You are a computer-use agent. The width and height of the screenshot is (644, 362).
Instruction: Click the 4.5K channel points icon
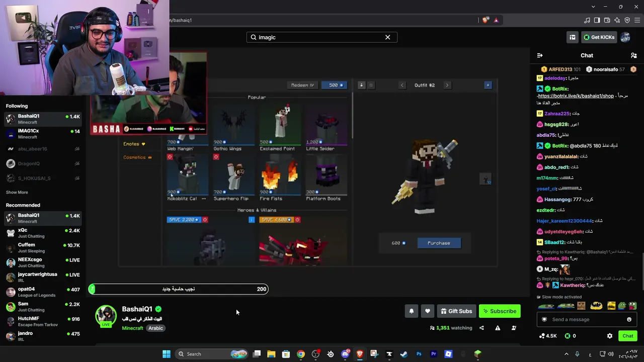coord(547,336)
